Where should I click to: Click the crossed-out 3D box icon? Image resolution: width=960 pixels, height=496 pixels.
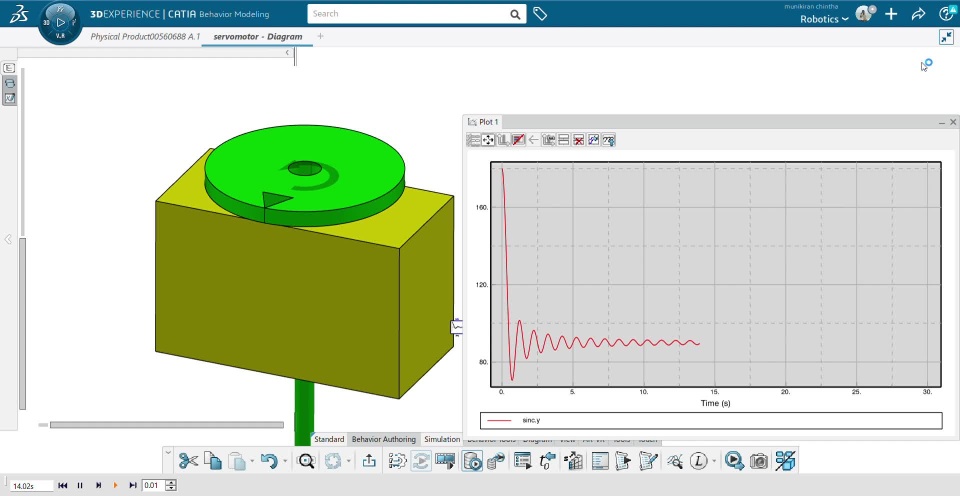pyautogui.click(x=785, y=460)
